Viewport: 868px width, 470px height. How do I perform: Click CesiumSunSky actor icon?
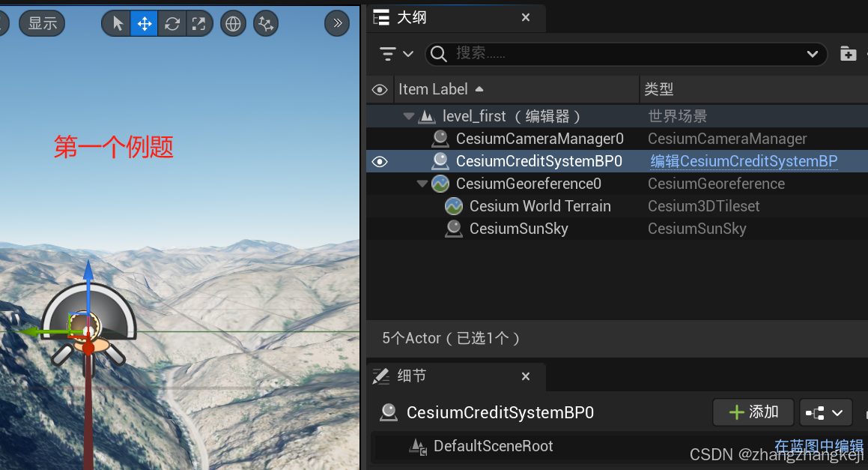454,229
